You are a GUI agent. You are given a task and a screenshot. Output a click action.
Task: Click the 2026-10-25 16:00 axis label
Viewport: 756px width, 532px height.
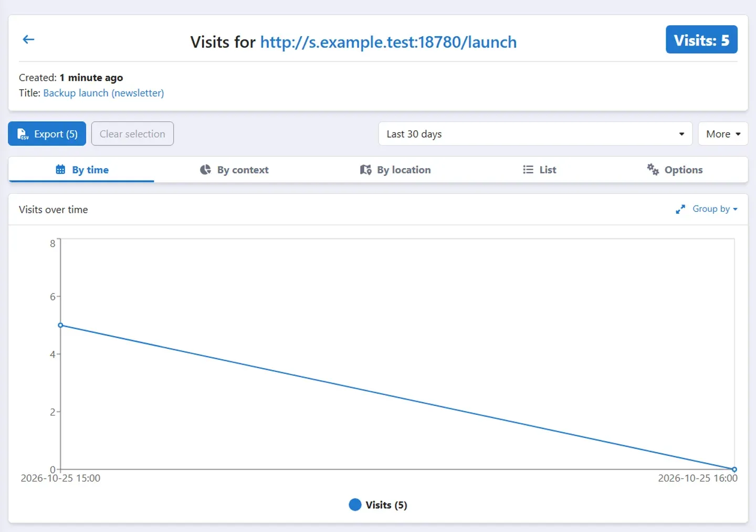click(x=698, y=478)
